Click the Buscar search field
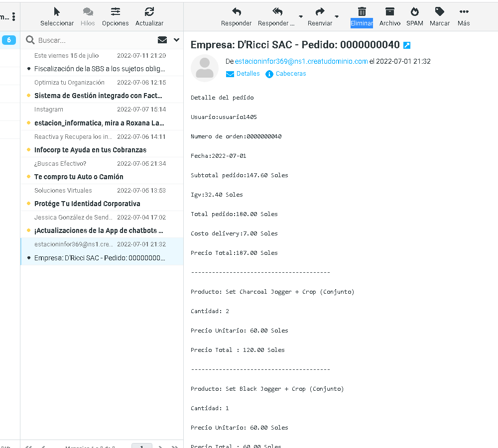498x448 pixels. pyautogui.click(x=95, y=40)
